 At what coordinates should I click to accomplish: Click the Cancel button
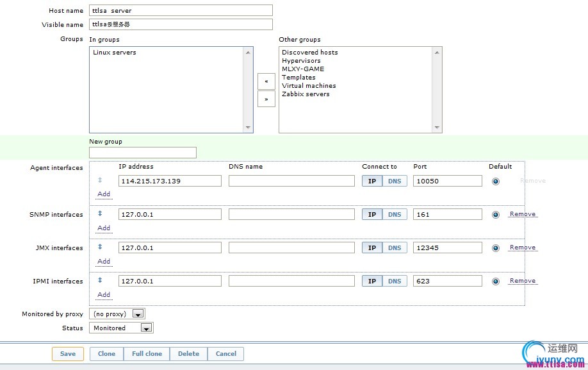coord(226,354)
